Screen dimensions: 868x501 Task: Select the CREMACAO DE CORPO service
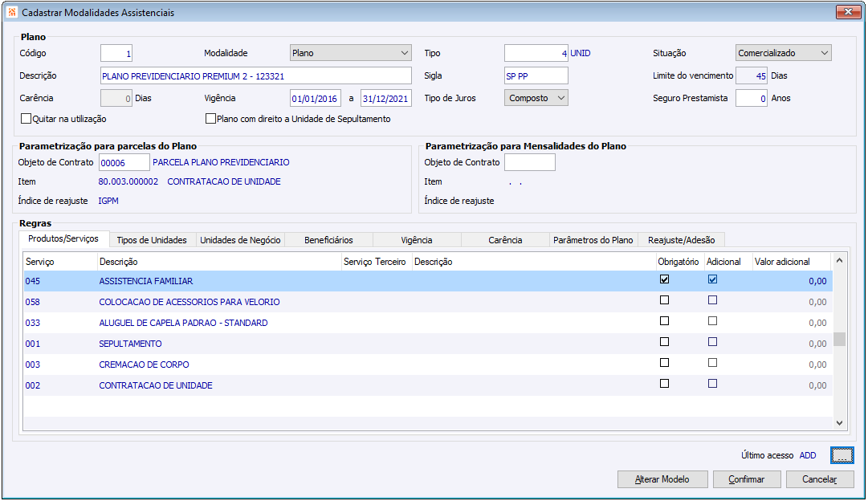(x=144, y=365)
